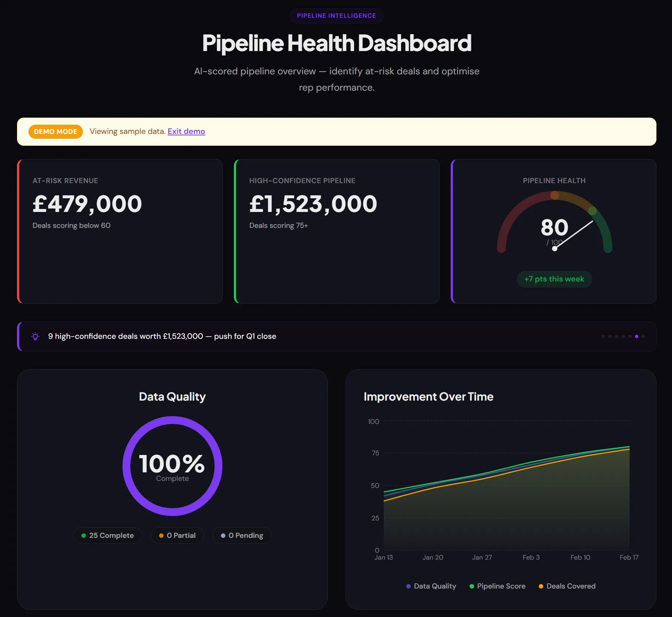Open the Pipeline Intelligence badge
672x617 pixels.
336,16
